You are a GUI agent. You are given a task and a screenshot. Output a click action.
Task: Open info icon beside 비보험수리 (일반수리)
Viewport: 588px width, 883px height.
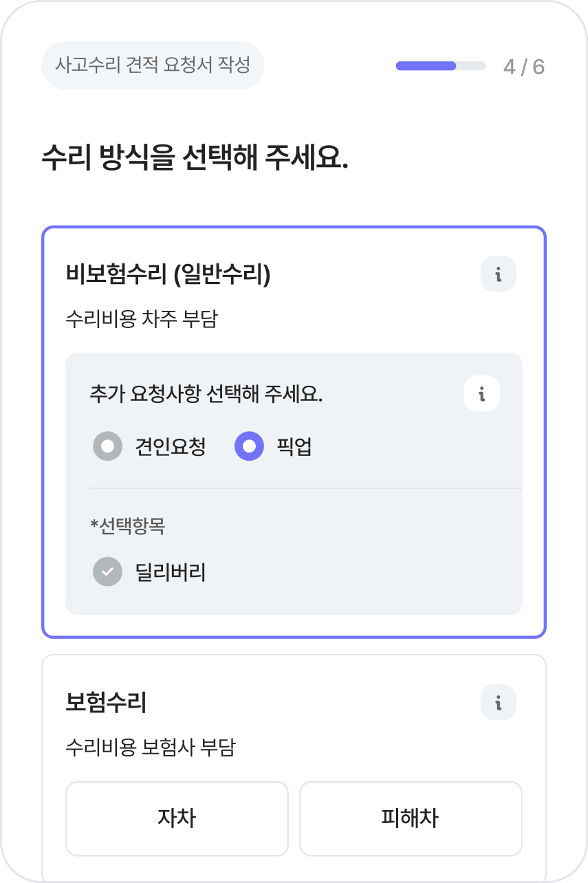(x=498, y=274)
